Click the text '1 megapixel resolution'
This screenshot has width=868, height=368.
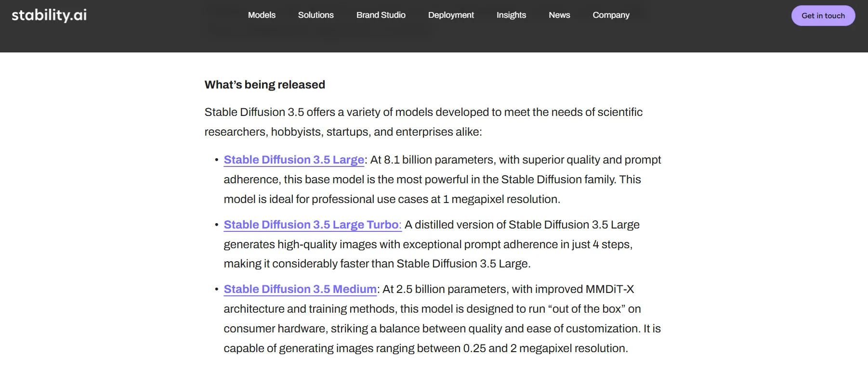click(x=500, y=199)
